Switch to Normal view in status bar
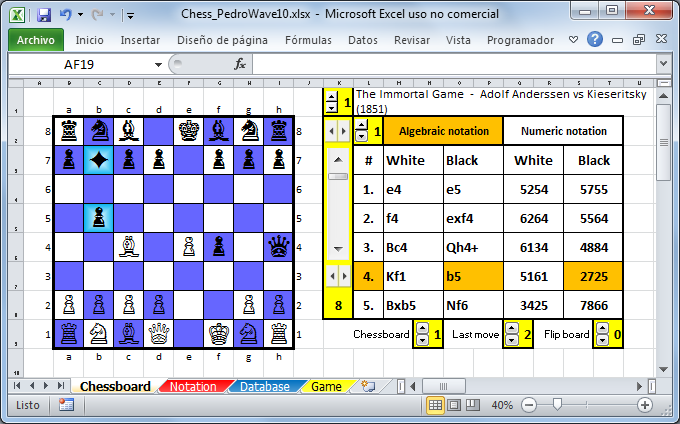This screenshot has width=680, height=424. tap(435, 405)
